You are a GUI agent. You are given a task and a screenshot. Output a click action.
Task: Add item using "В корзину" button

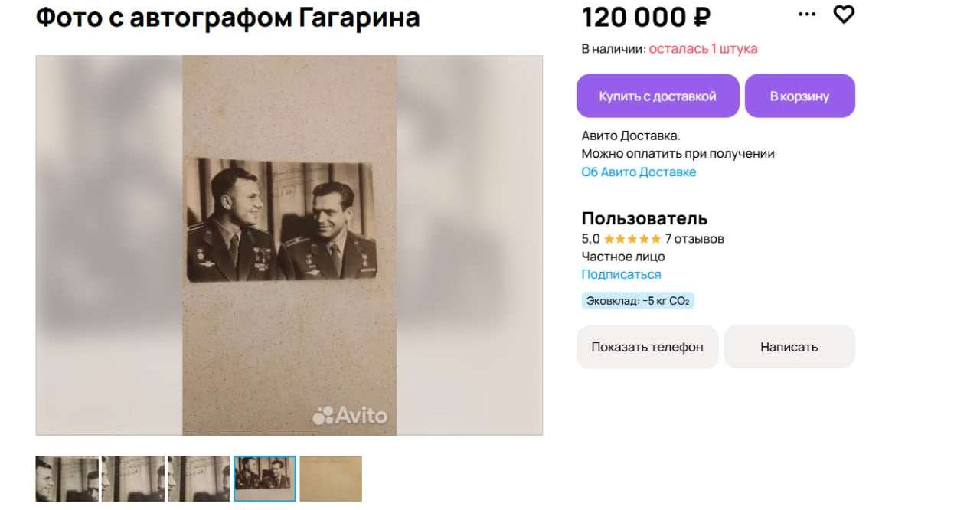click(x=799, y=96)
